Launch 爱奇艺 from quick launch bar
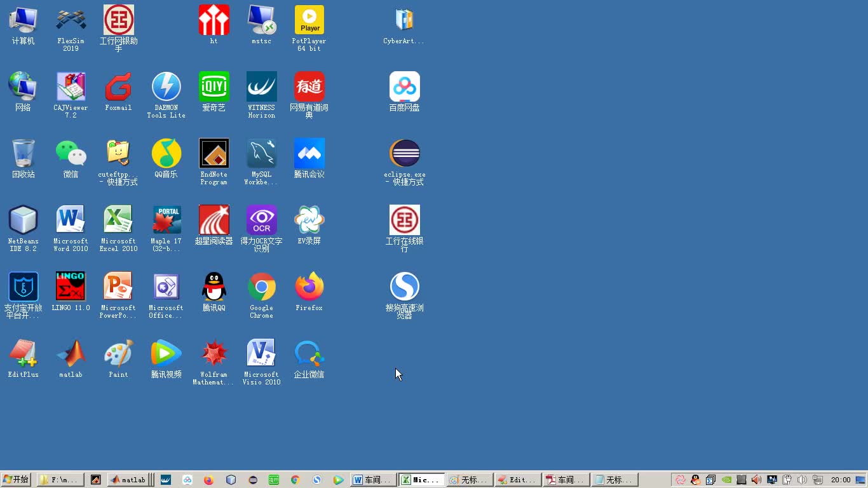The height and width of the screenshot is (488, 868). pos(274,480)
